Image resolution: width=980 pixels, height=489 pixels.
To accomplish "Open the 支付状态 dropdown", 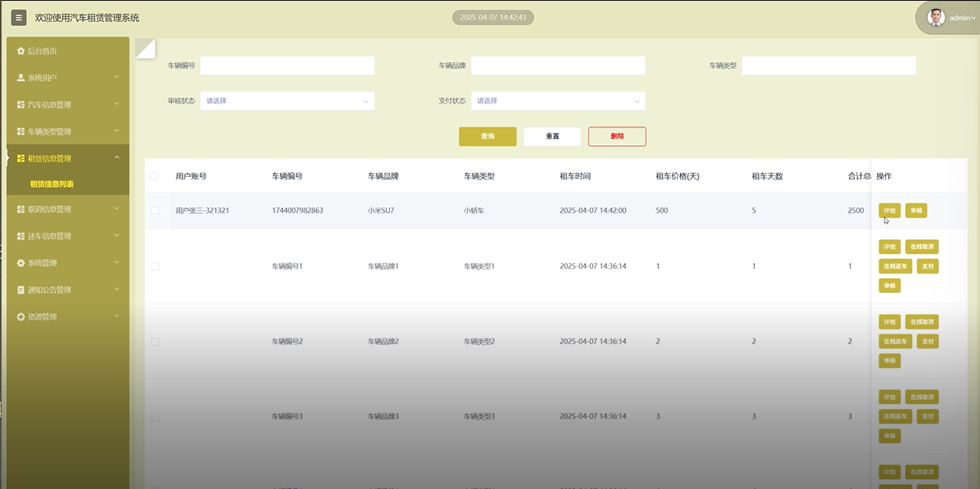I will 558,101.
